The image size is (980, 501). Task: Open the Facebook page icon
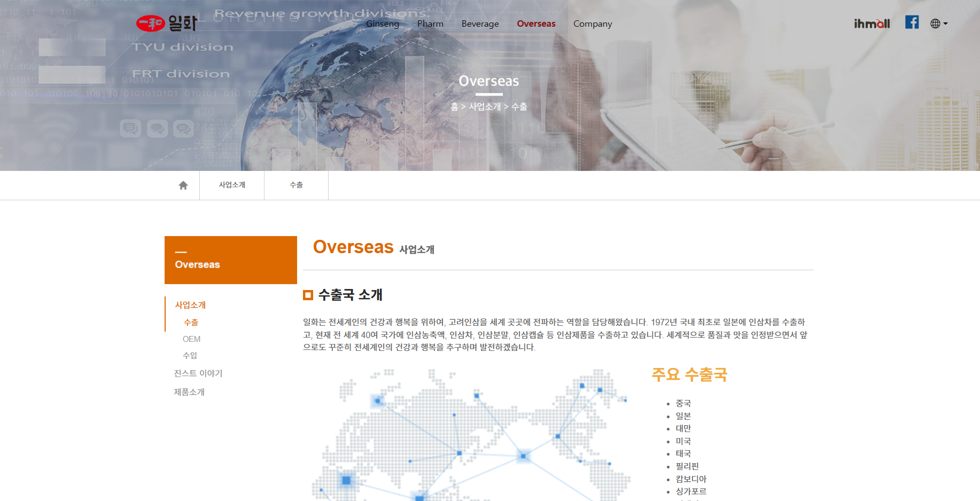coord(912,22)
